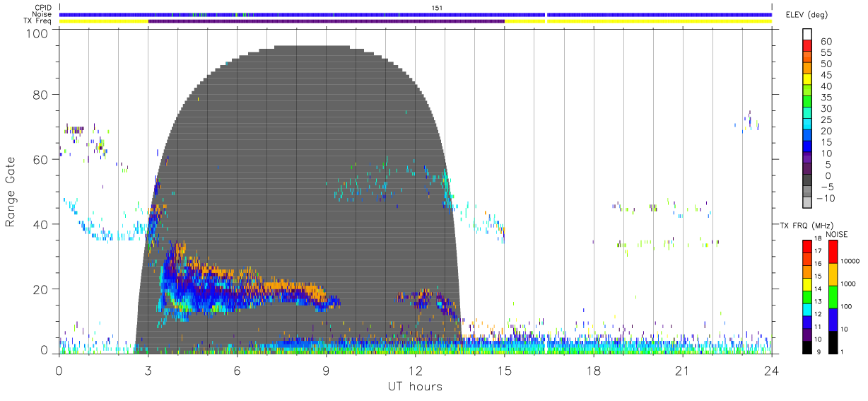Click the Range Gate tick label 20
868x401 pixels.
coord(41,289)
